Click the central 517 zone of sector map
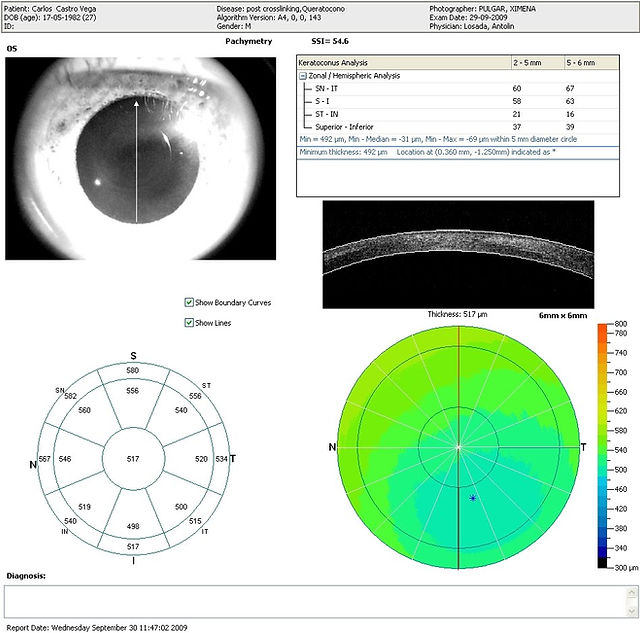Viewport: 640px width, 633px height. (133, 459)
